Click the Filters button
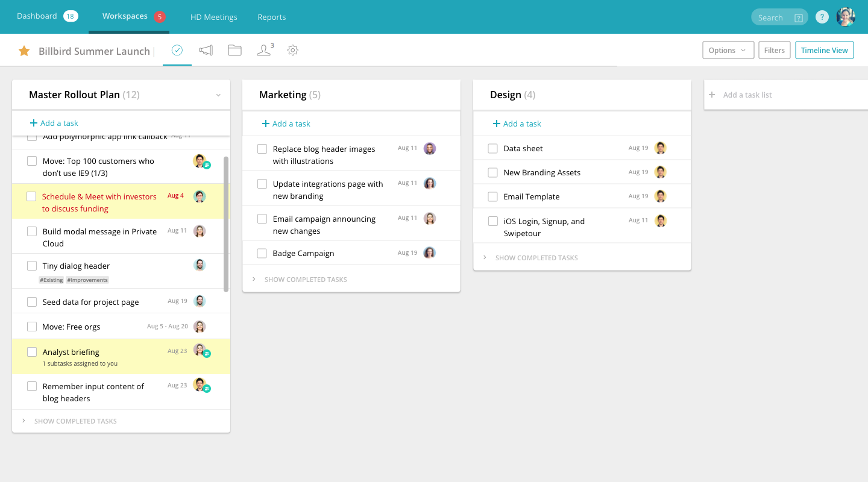This screenshot has width=868, height=482. [774, 51]
